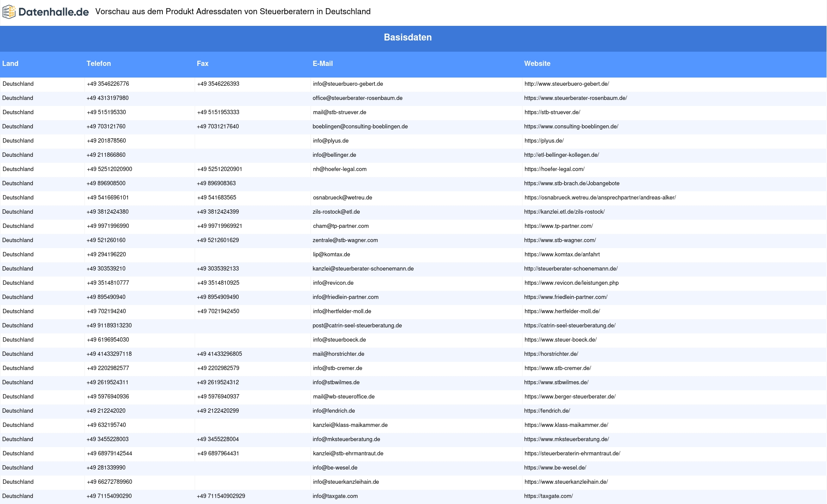Screen dimensions: 827x504
Task: Click website https://www.stb-cremer.de/
Action: click(558, 368)
